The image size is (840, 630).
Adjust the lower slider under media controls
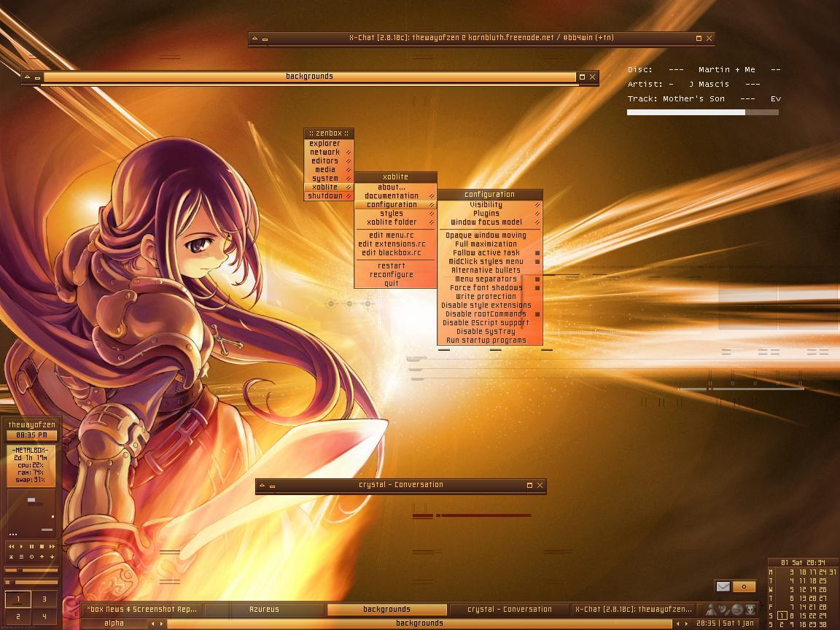[x=31, y=582]
